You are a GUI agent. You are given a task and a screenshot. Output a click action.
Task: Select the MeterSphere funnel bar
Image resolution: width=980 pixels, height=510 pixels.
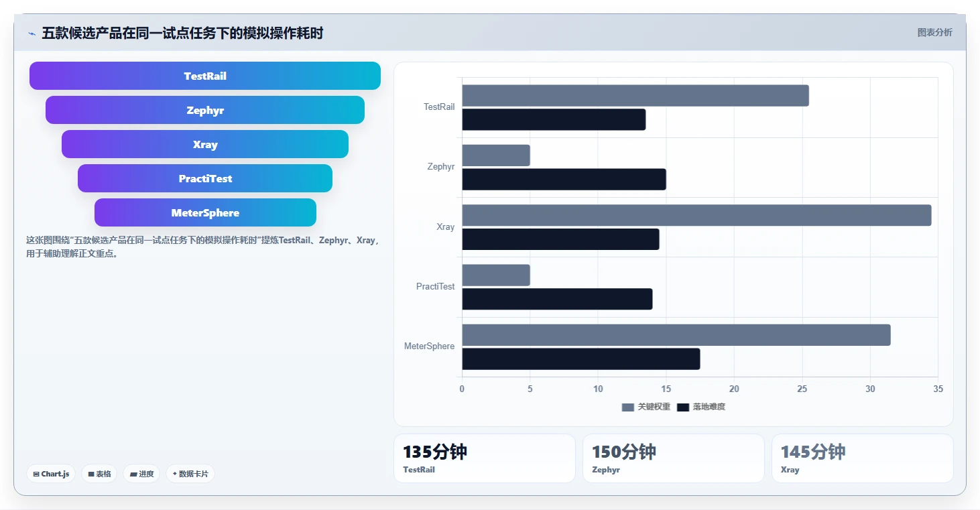205,212
